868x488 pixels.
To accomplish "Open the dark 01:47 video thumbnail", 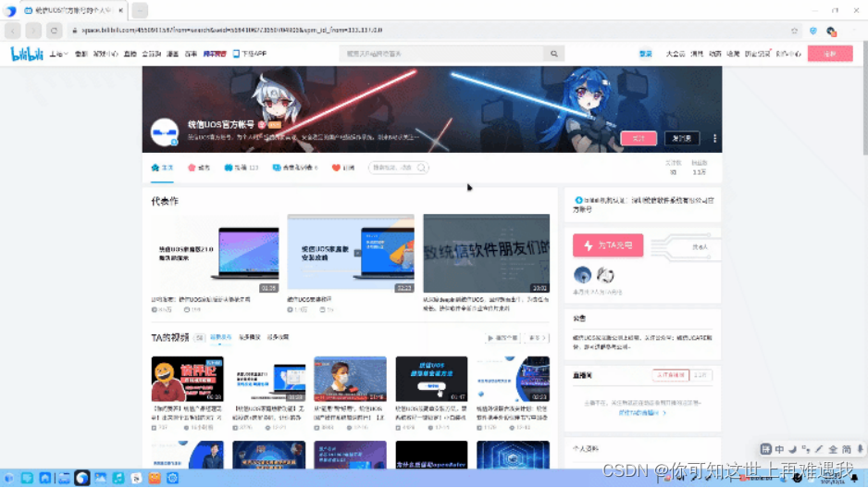I will [x=431, y=379].
